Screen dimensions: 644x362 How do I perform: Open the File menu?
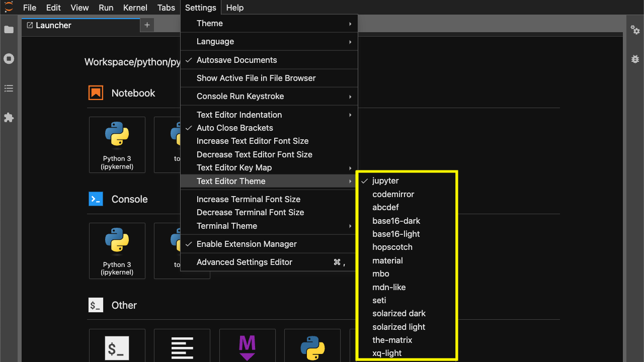tap(30, 8)
